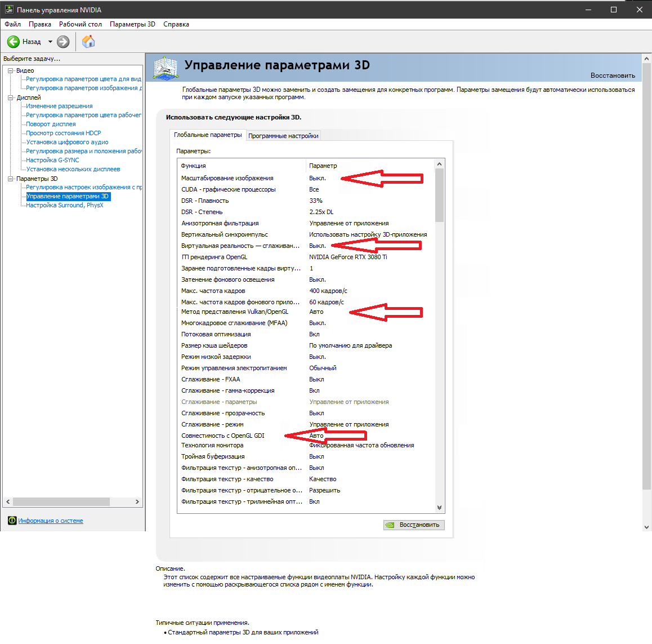Collapse the Параметры 3D tree node
652x644 pixels.
[x=10, y=179]
